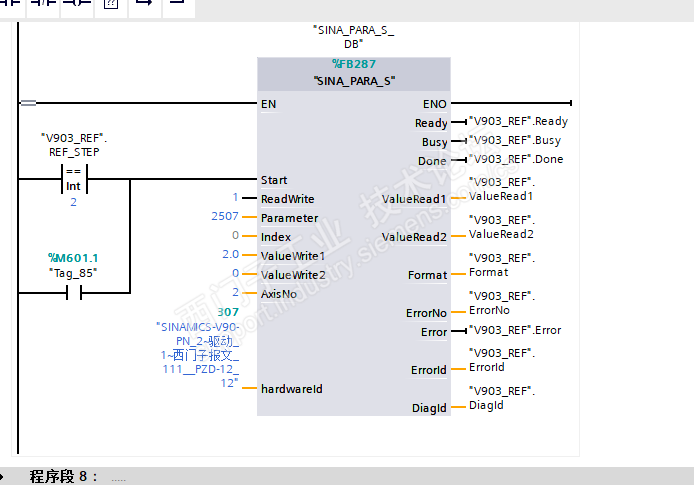Click the EN input pin
Screen dimensions: 694x485
click(x=268, y=104)
